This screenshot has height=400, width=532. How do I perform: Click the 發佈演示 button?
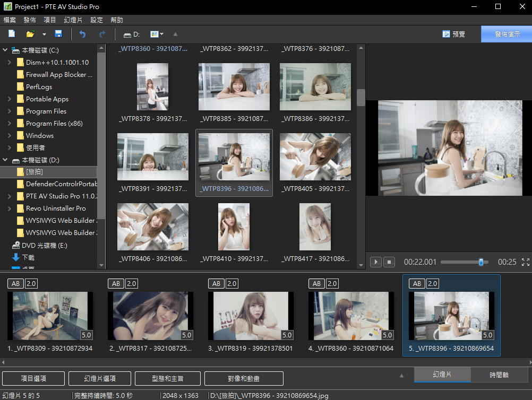click(507, 34)
